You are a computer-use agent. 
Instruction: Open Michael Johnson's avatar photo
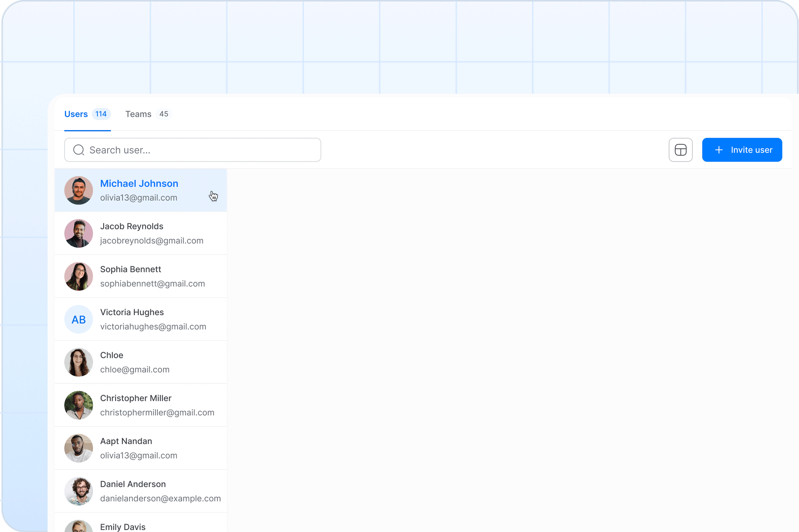pos(79,190)
